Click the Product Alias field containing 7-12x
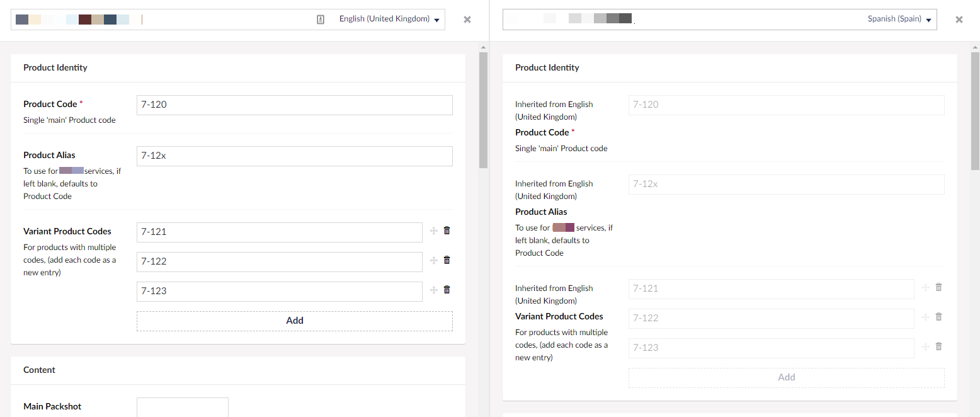980x417 pixels. 294,156
